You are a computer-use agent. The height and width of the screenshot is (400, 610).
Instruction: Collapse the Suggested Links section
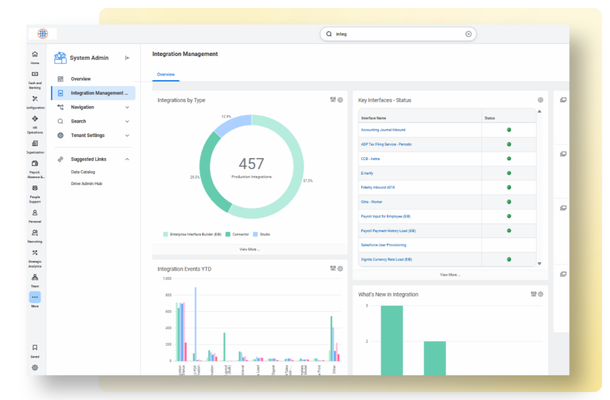127,159
